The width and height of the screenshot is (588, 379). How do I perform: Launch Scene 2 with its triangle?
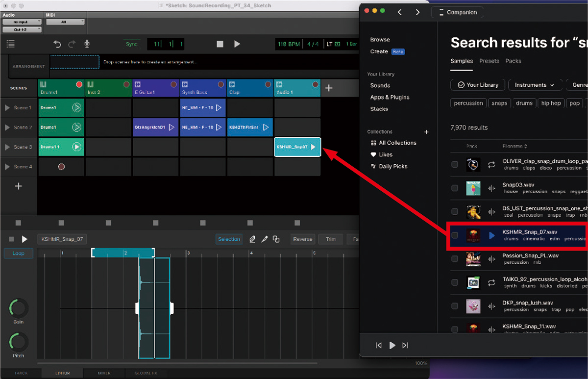coord(7,127)
